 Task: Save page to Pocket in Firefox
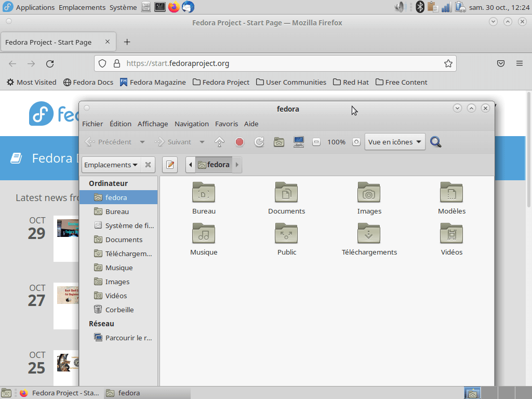[x=501, y=63]
